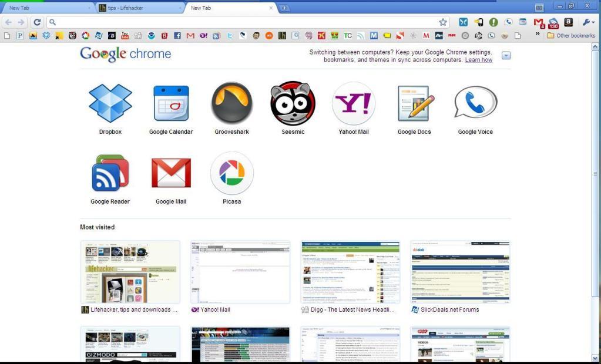Open the wrench settings menu
Screen dimensions: 601x364
click(x=586, y=22)
